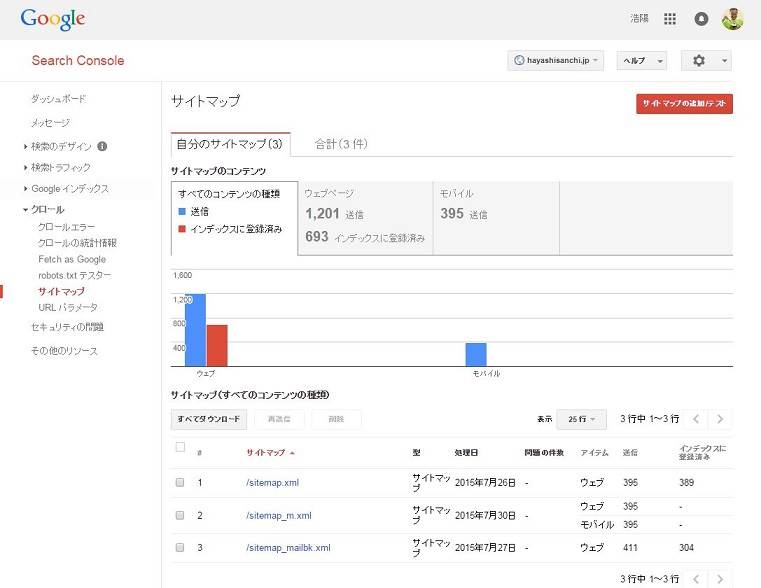
Task: Select the すべてのコンテンツの種類 content tab
Action: click(x=234, y=218)
